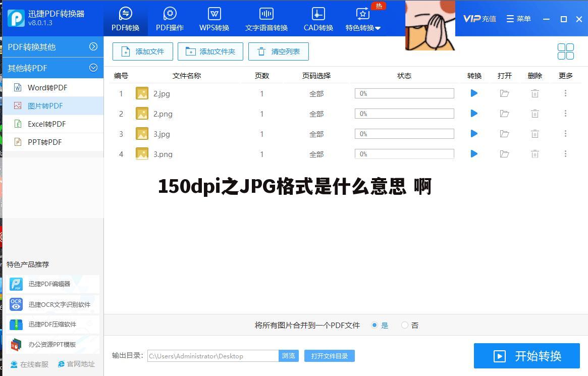The height and width of the screenshot is (376, 588).
Task: Click 打开文件目录 button
Action: click(x=329, y=356)
